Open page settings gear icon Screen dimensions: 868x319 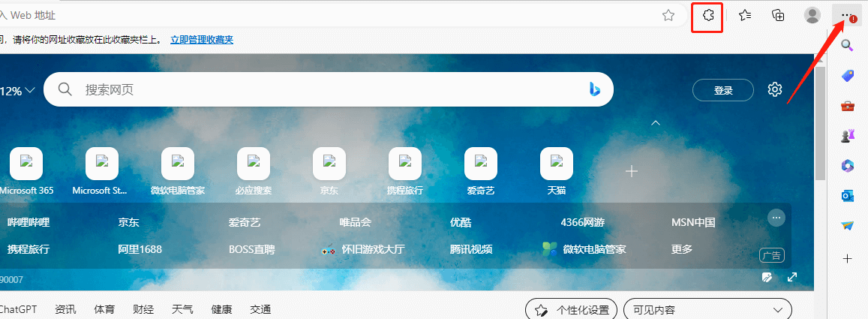click(x=775, y=90)
